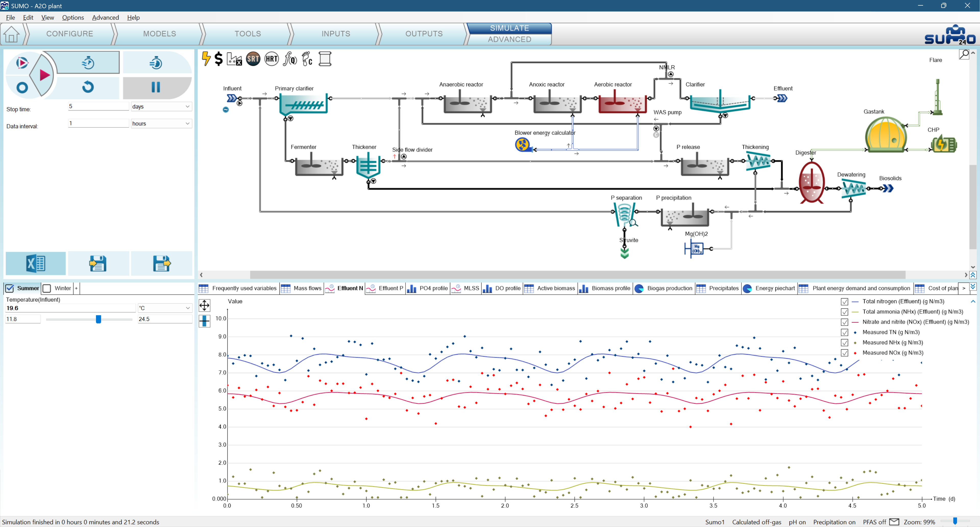980x527 pixels.
Task: Click the energy lightning bolt icon
Action: pyautogui.click(x=206, y=58)
